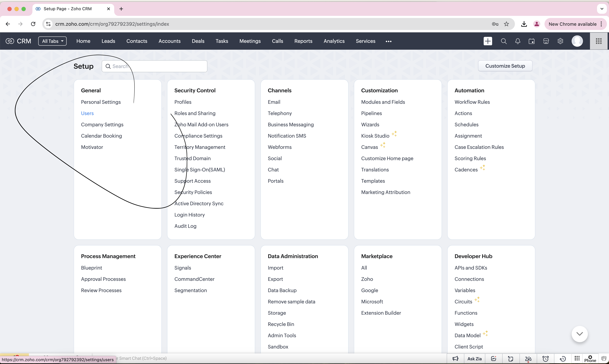Open Cadences under Automation
The width and height of the screenshot is (609, 364).
[466, 169]
